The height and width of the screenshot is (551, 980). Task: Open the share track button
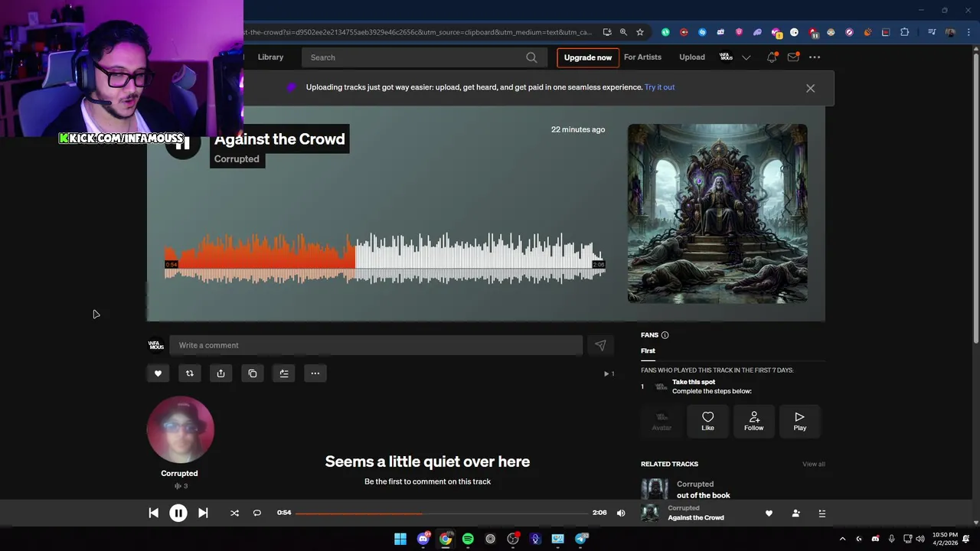[220, 373]
